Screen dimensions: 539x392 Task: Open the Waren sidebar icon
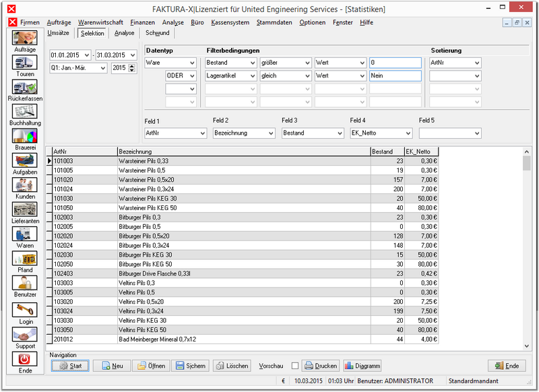[x=25, y=234]
